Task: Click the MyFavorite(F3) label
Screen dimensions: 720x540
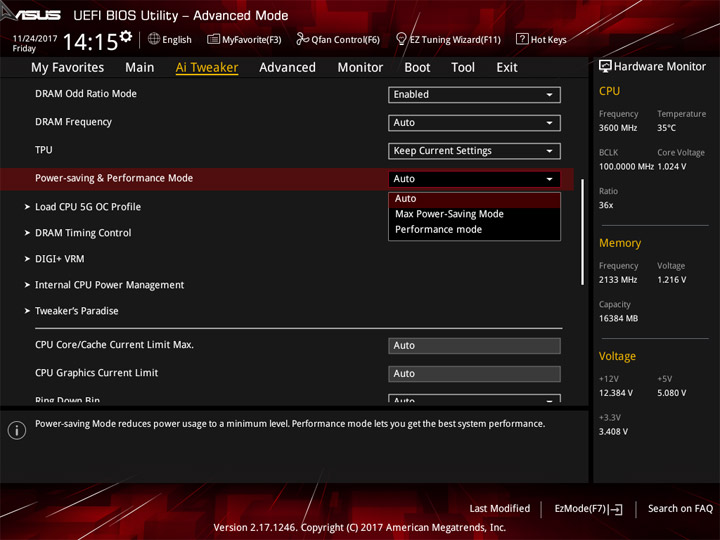Action: [x=252, y=40]
